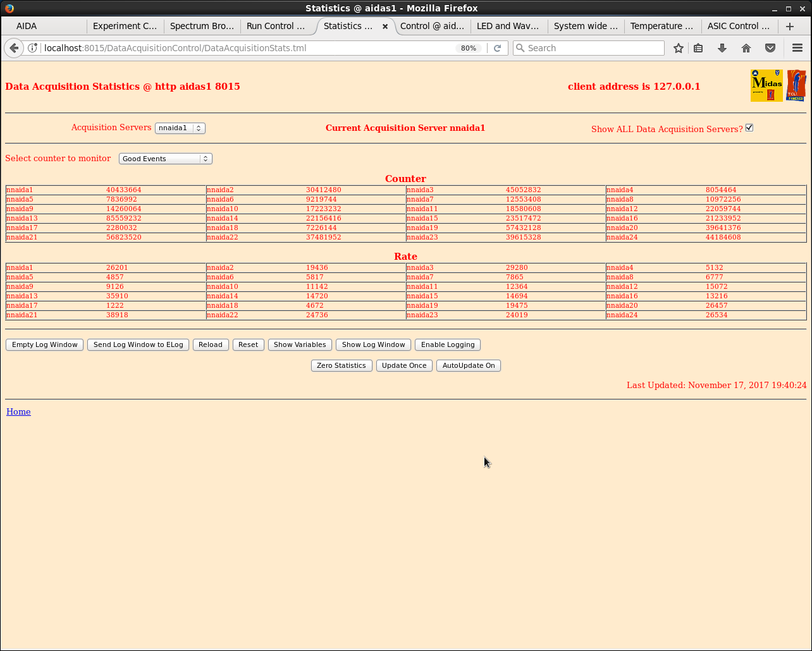
Task: Switch to the LED and Wav... tab
Action: pyautogui.click(x=508, y=26)
